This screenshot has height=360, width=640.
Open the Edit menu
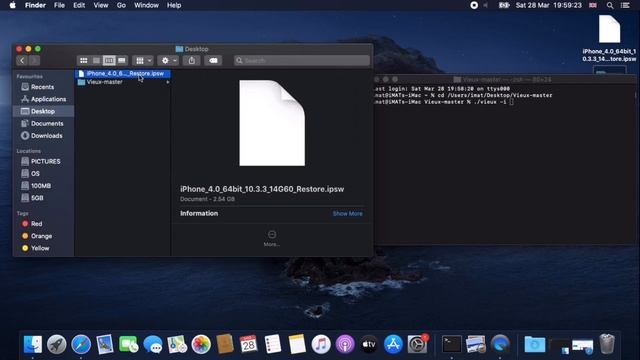pyautogui.click(x=79, y=5)
